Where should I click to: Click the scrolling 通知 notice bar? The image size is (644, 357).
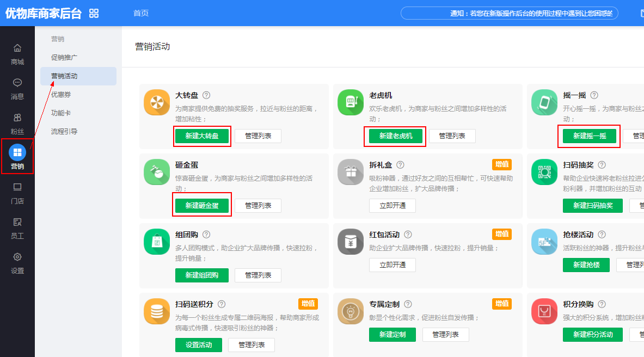tap(509, 14)
